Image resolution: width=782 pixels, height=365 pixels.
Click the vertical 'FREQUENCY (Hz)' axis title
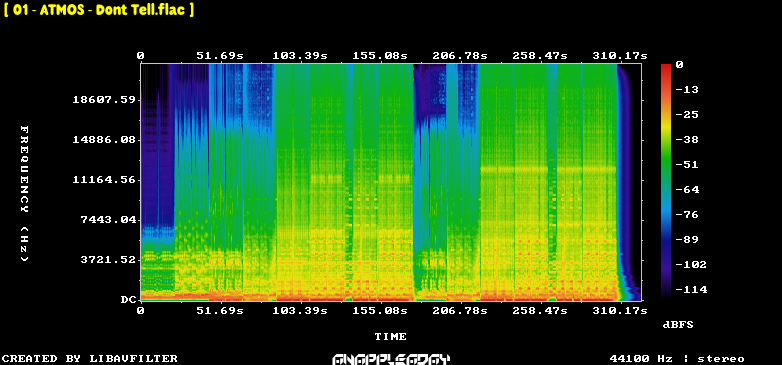(24, 193)
